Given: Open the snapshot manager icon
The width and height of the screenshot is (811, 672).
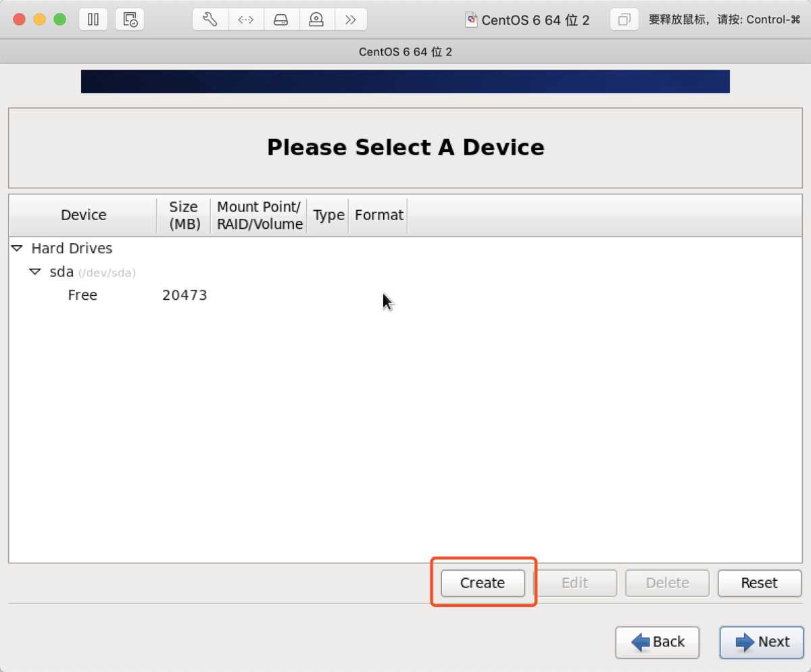Looking at the screenshot, I should (x=130, y=20).
